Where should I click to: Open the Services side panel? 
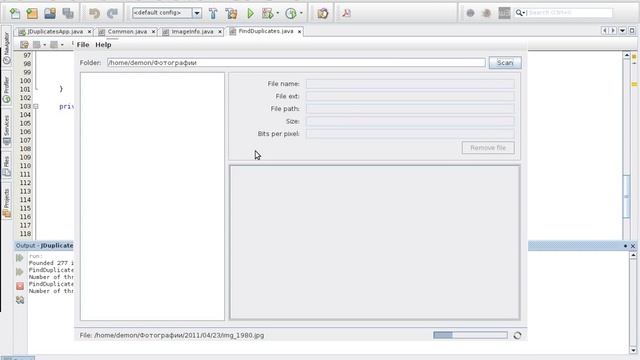click(7, 130)
